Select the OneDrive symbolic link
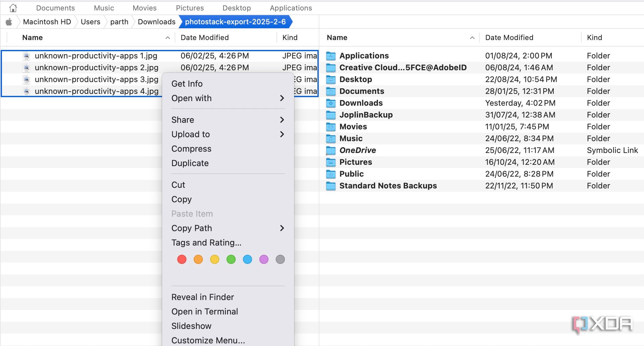 tap(357, 150)
